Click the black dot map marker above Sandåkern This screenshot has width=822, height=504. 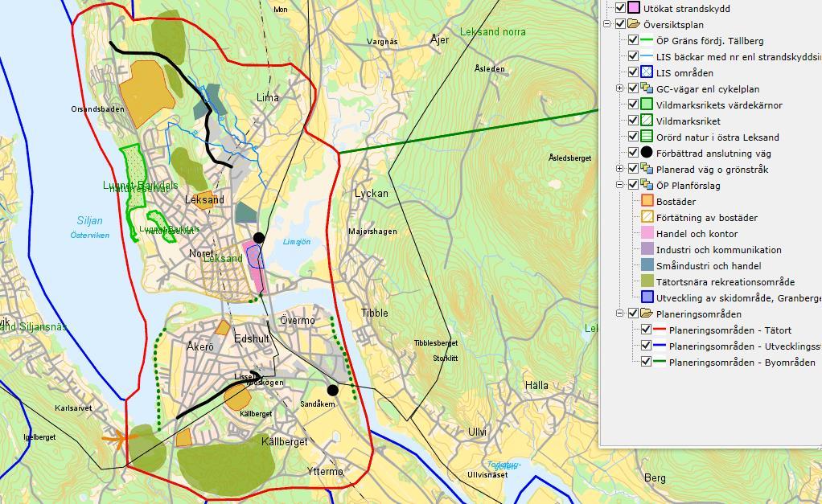pyautogui.click(x=332, y=390)
